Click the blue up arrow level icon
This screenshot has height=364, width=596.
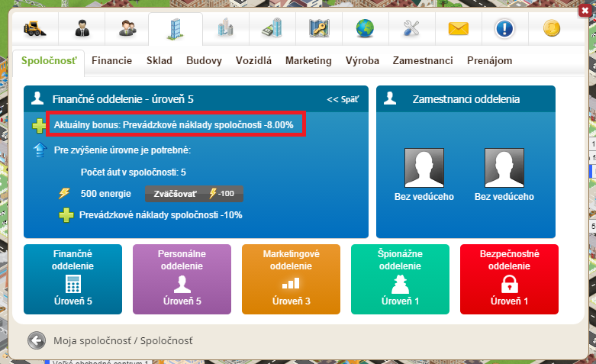click(x=40, y=150)
